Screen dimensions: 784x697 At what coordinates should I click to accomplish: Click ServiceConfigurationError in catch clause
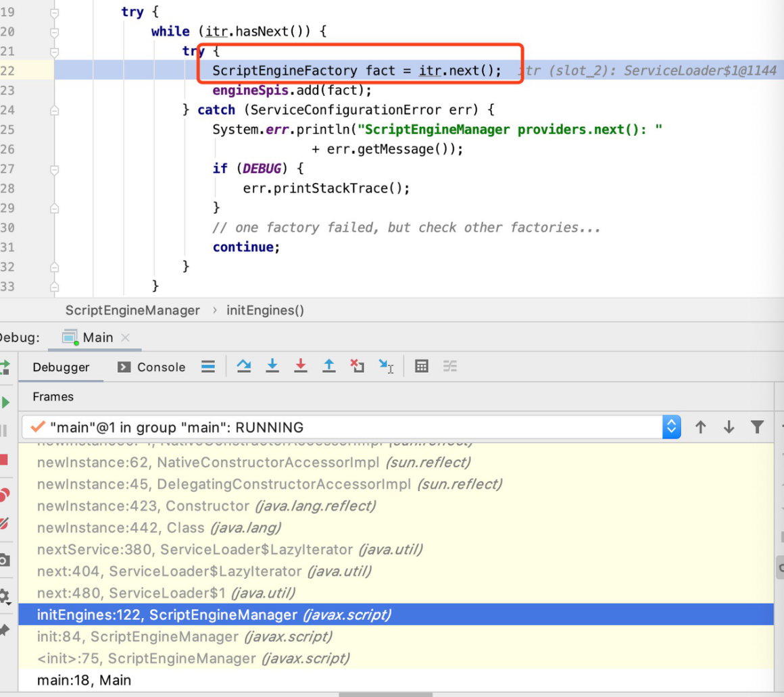(345, 110)
